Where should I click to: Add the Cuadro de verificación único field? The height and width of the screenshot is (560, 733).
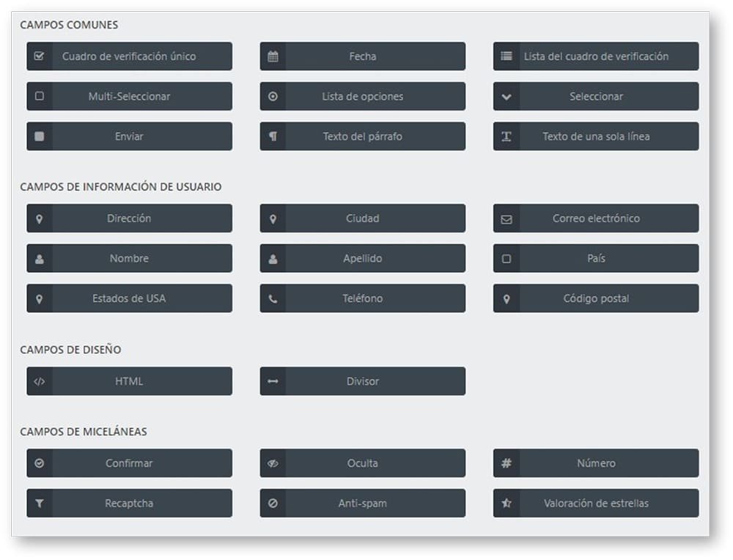coord(129,56)
